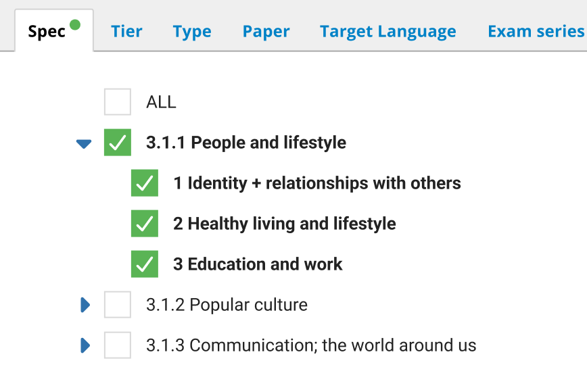587x392 pixels.
Task: Uncheck 3.1.1 People and lifestyle
Action: (117, 143)
